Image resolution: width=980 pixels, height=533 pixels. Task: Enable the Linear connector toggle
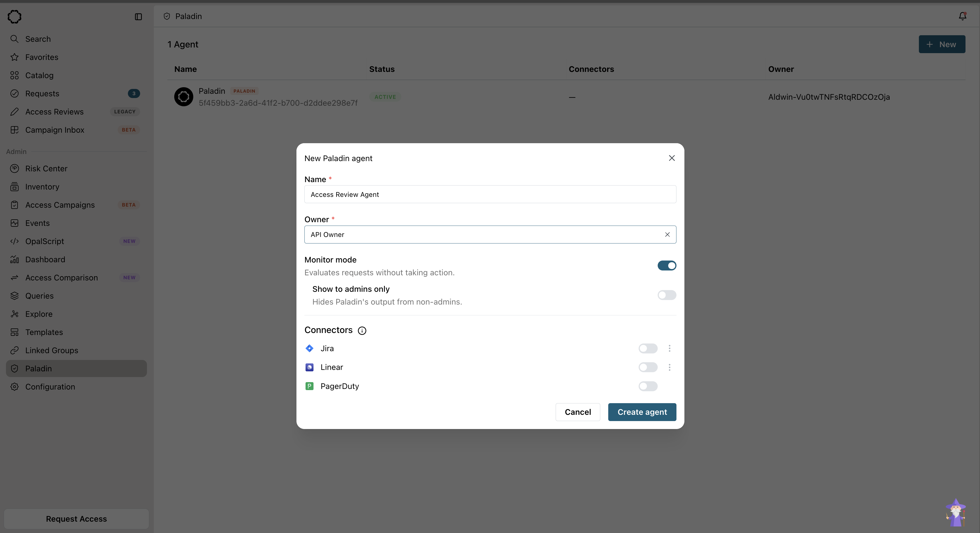[648, 367]
